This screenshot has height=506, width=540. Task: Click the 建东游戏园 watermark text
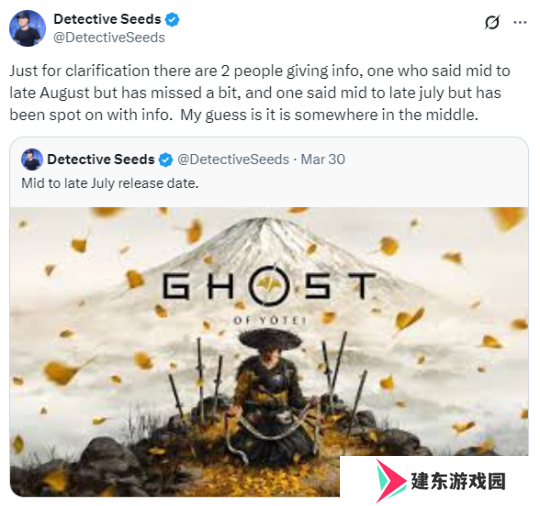(458, 481)
